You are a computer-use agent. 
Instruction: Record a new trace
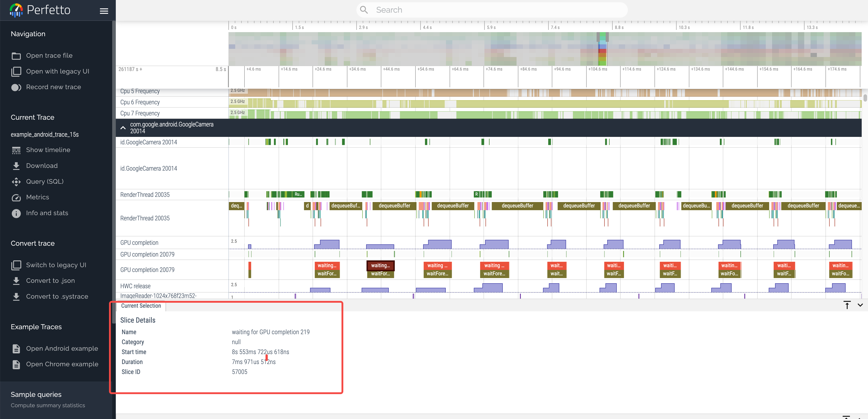(54, 87)
